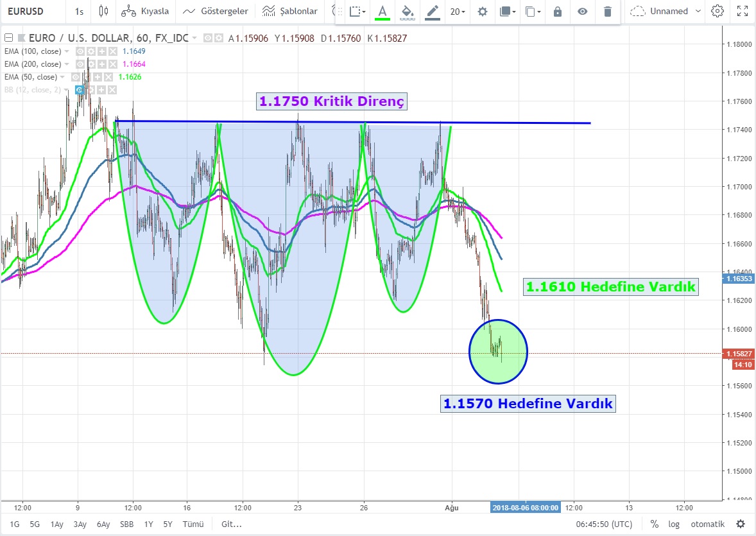Delete the selected drawing with trash icon
Image resolution: width=756 pixels, height=536 pixels.
(607, 12)
